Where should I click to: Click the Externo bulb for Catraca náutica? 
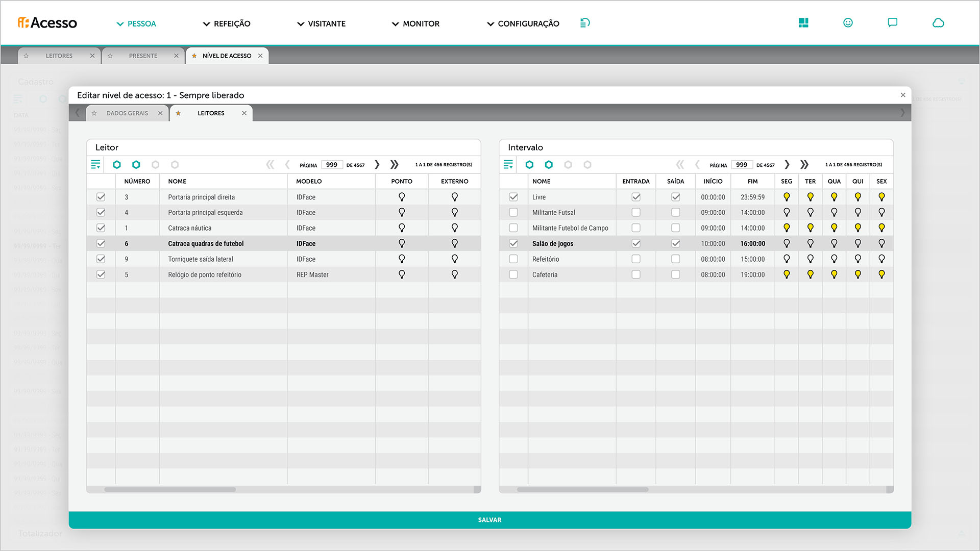[455, 228]
